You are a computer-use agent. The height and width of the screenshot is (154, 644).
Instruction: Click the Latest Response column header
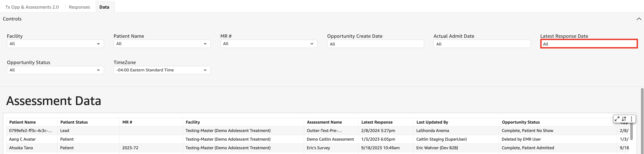tap(377, 122)
